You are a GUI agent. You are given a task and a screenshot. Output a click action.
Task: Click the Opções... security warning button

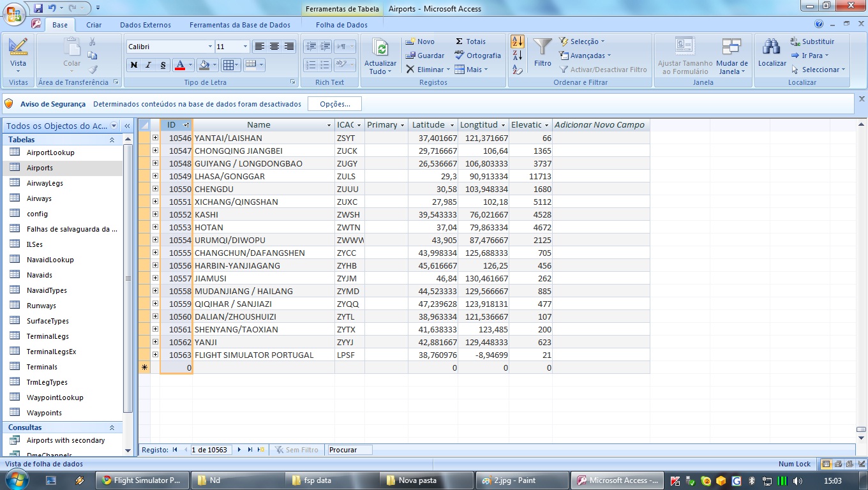(x=334, y=104)
